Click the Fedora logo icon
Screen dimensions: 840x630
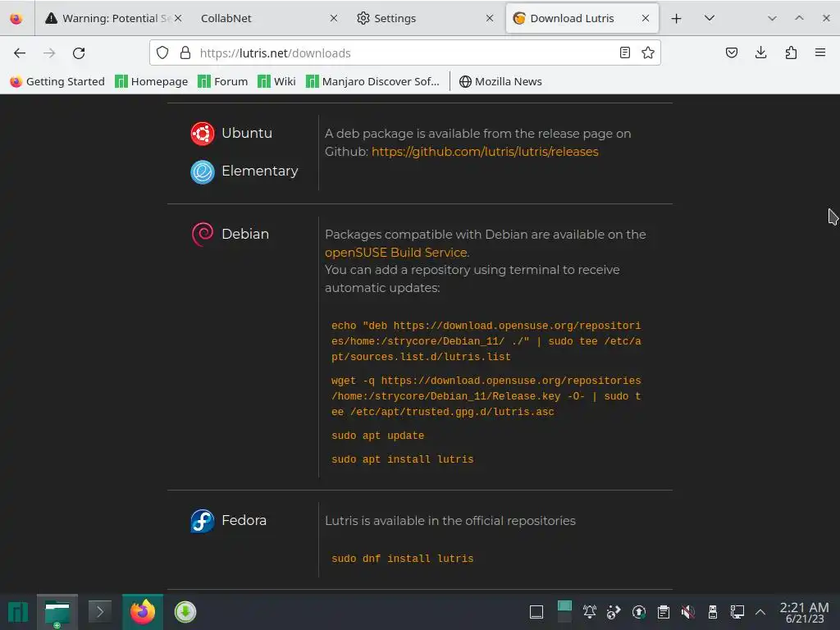[x=203, y=521]
